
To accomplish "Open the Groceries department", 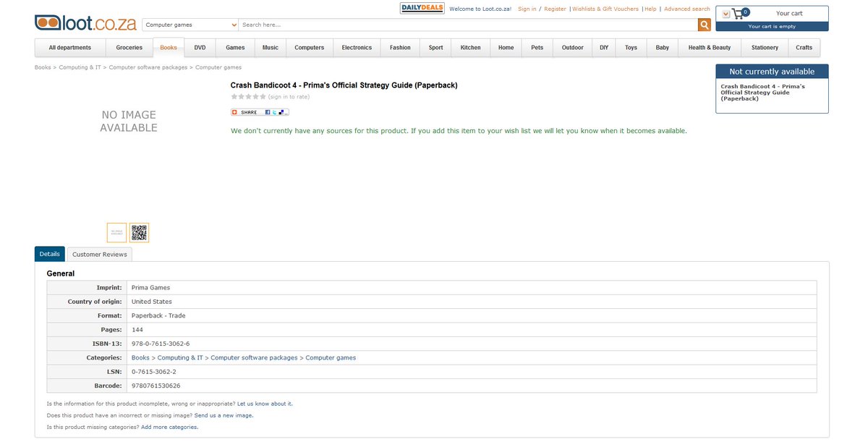I will (129, 48).
